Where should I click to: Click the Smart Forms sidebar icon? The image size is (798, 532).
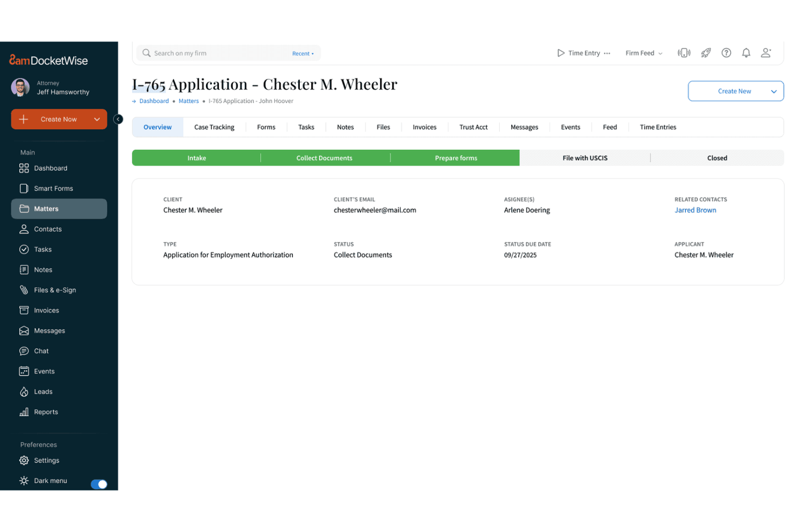click(x=24, y=189)
